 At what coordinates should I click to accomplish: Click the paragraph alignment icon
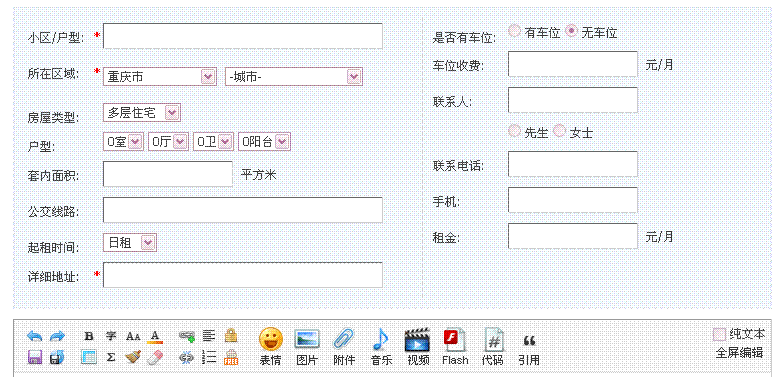[209, 336]
